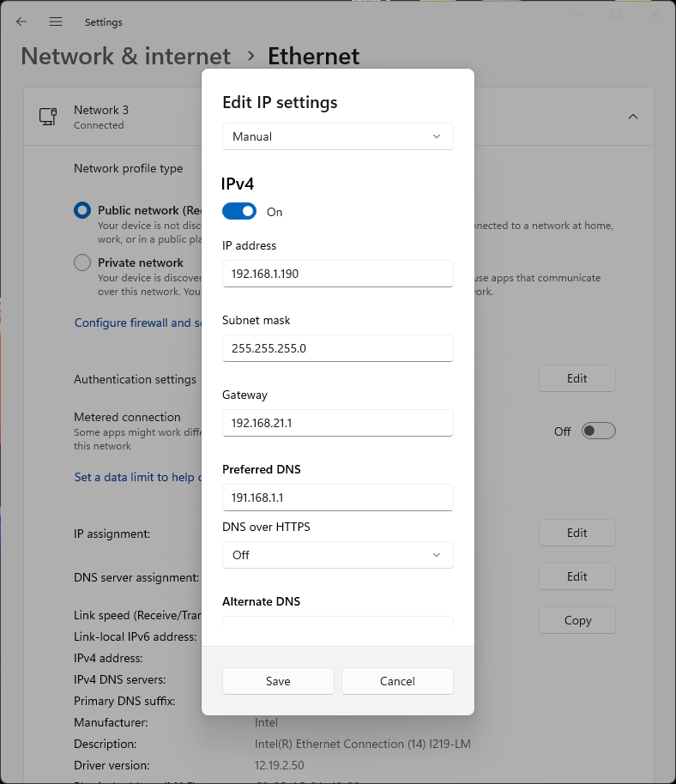Image resolution: width=676 pixels, height=784 pixels.
Task: Select the Private network radio button
Action: point(81,262)
